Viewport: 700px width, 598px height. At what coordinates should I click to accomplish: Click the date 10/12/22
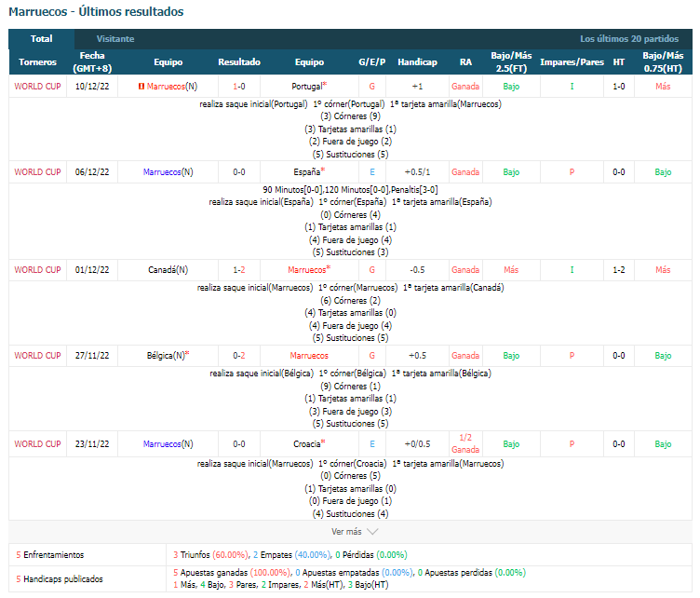[92, 87]
